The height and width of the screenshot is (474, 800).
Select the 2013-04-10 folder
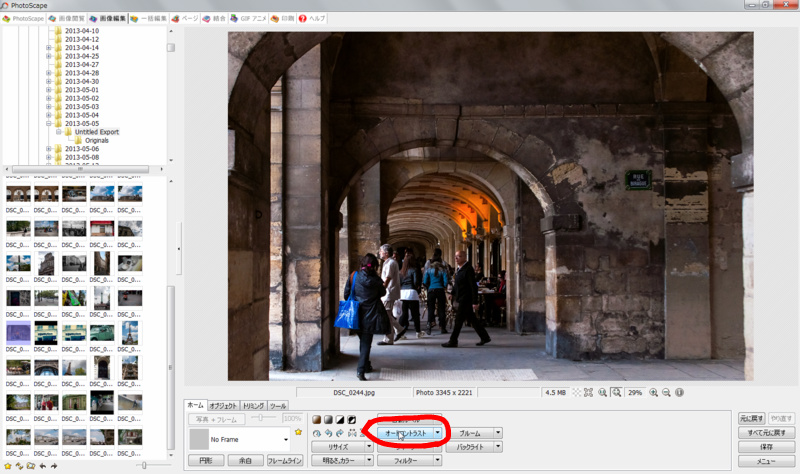(82, 31)
